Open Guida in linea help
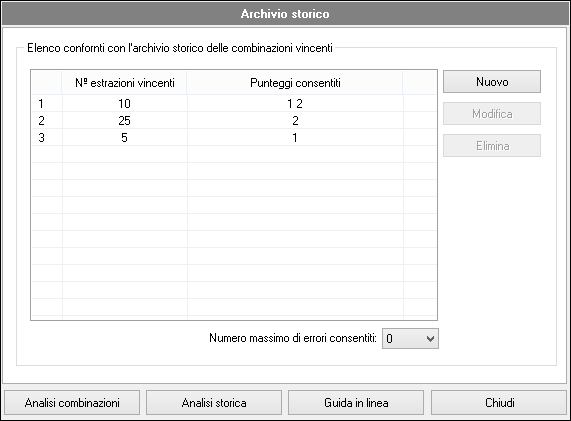571x421 pixels. click(356, 403)
